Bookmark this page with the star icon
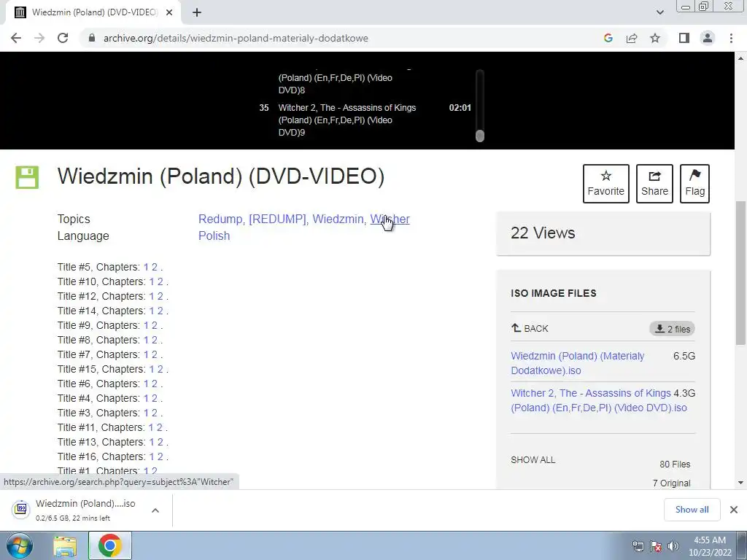The width and height of the screenshot is (747, 560). (x=655, y=38)
